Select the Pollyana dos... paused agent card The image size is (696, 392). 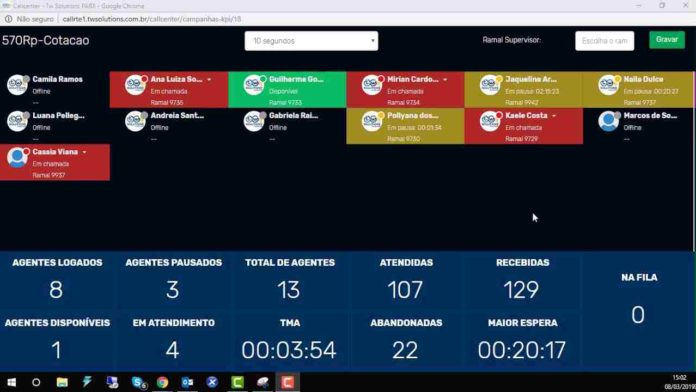tap(405, 126)
